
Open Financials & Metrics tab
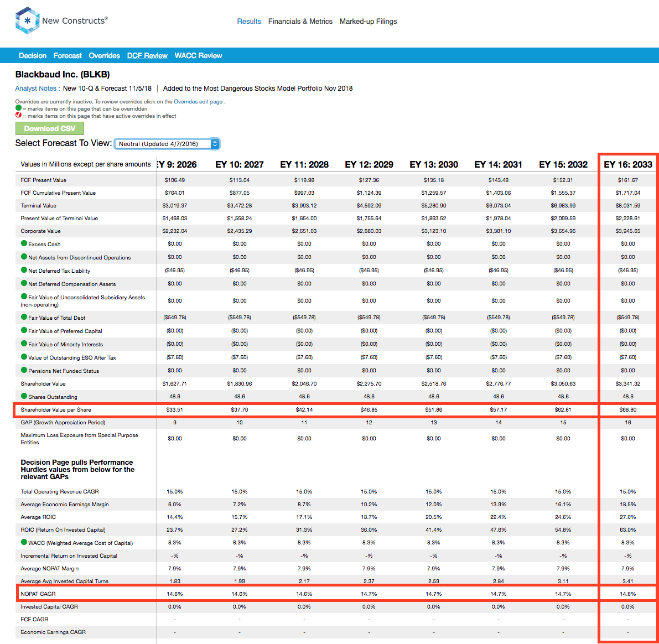[x=300, y=22]
